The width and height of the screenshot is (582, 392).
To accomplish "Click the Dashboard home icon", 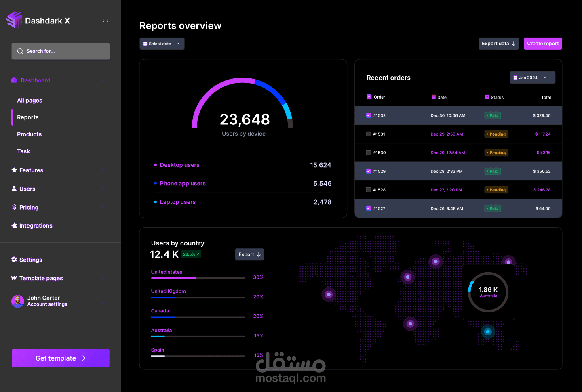I will [x=14, y=80].
